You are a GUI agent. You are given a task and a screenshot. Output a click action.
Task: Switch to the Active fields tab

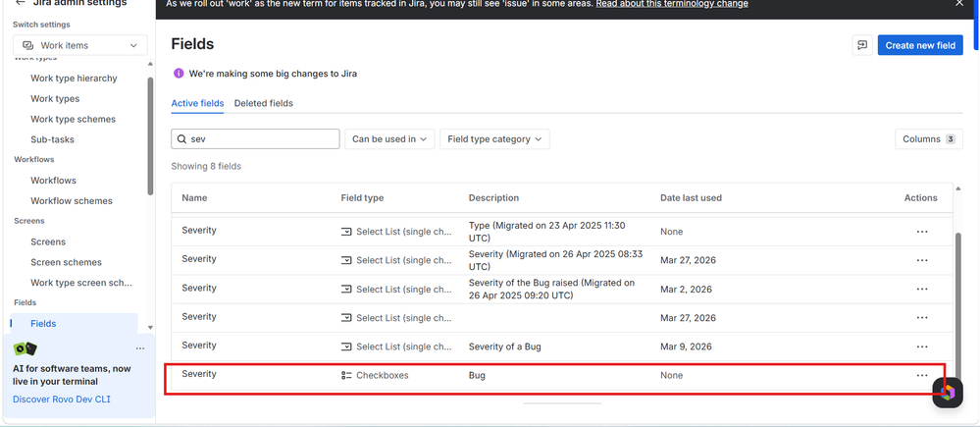(197, 103)
